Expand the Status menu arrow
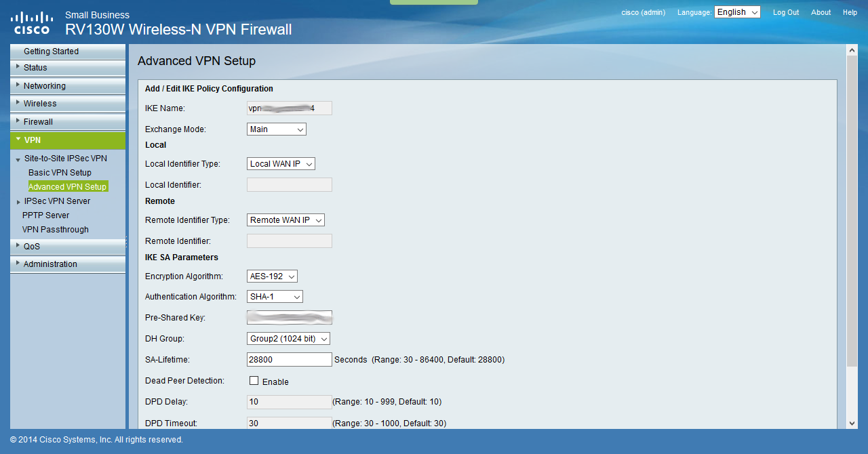The width and height of the screenshot is (868, 454). pyautogui.click(x=18, y=66)
